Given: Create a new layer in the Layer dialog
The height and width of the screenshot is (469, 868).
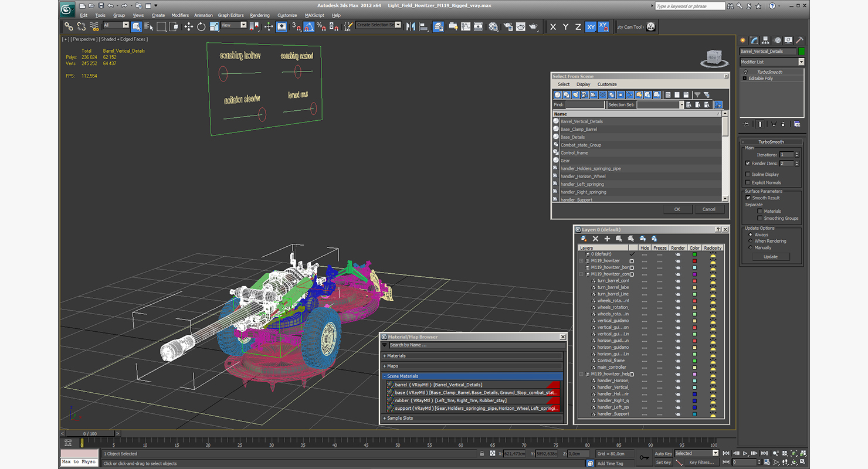Looking at the screenshot, I should [584, 239].
